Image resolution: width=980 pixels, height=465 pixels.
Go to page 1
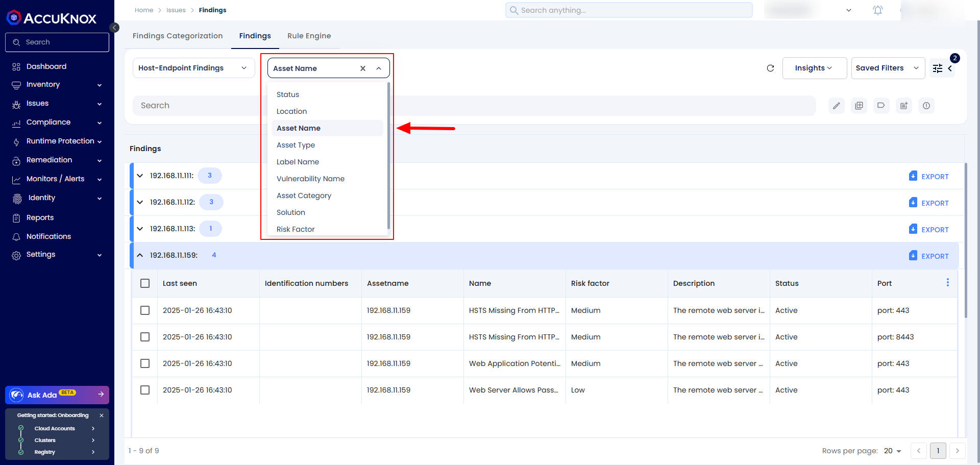[938, 451]
